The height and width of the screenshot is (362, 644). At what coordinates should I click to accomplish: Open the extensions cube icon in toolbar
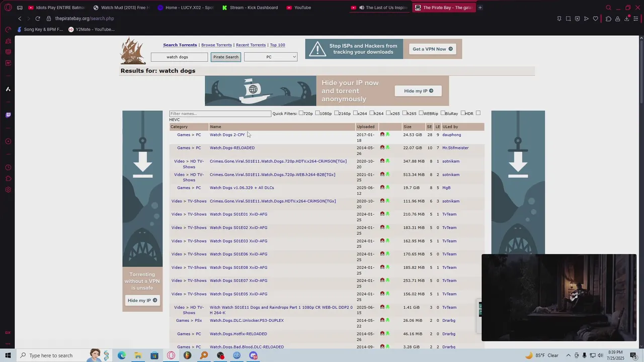click(608, 19)
